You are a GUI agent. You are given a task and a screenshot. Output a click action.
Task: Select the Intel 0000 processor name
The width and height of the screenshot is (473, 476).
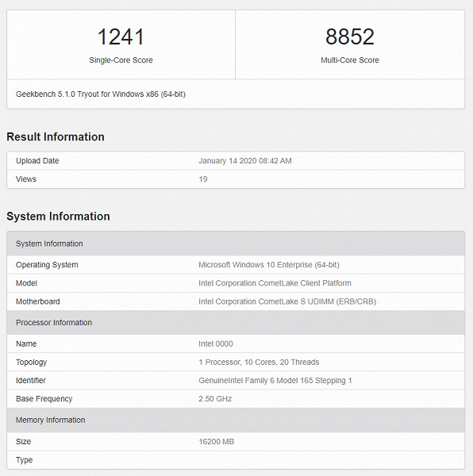[216, 344]
